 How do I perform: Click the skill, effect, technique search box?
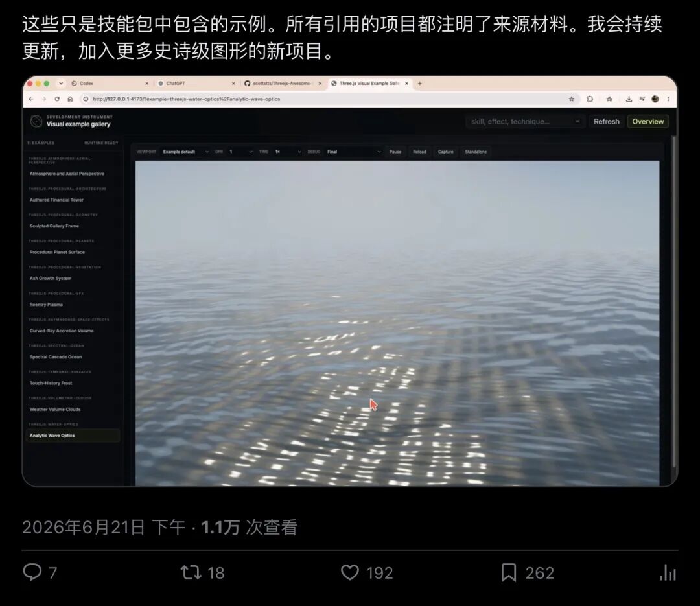pos(524,121)
